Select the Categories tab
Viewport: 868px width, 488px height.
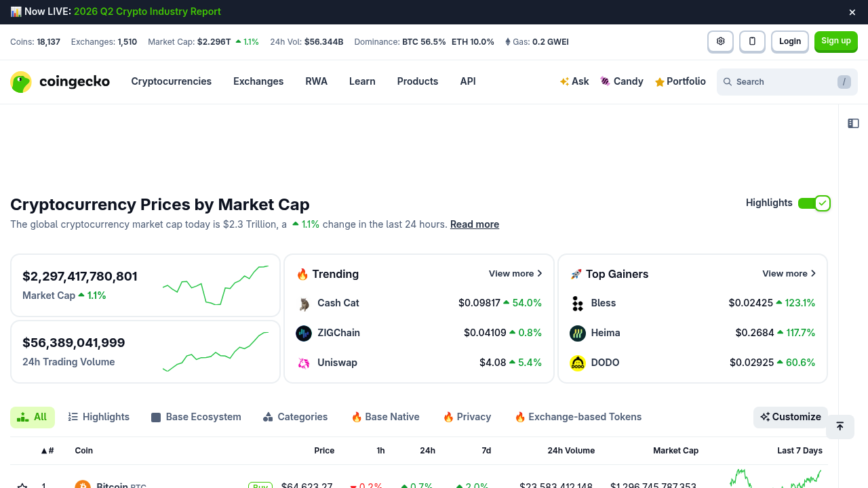pyautogui.click(x=296, y=418)
